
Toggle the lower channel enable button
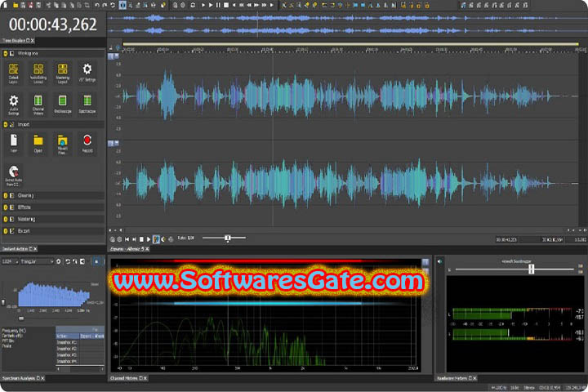pyautogui.click(x=111, y=143)
